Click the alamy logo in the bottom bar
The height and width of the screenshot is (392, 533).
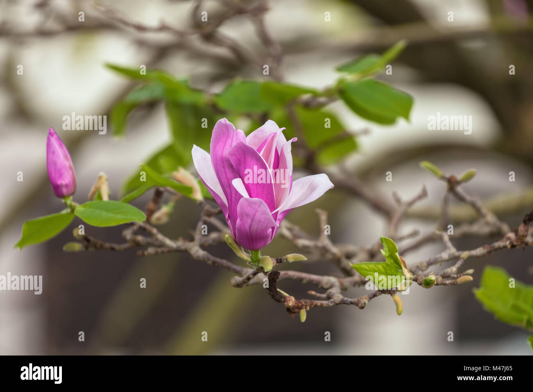pos(41,374)
